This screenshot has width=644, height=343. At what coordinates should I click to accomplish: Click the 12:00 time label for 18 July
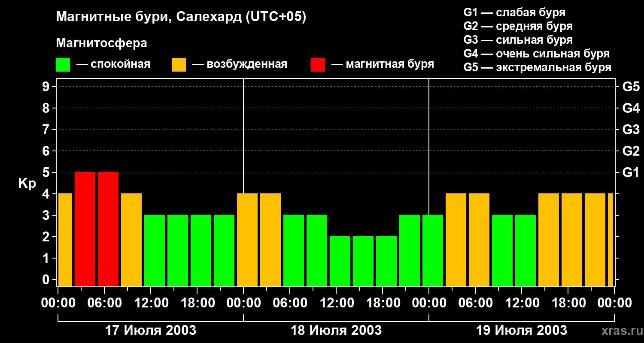(336, 303)
